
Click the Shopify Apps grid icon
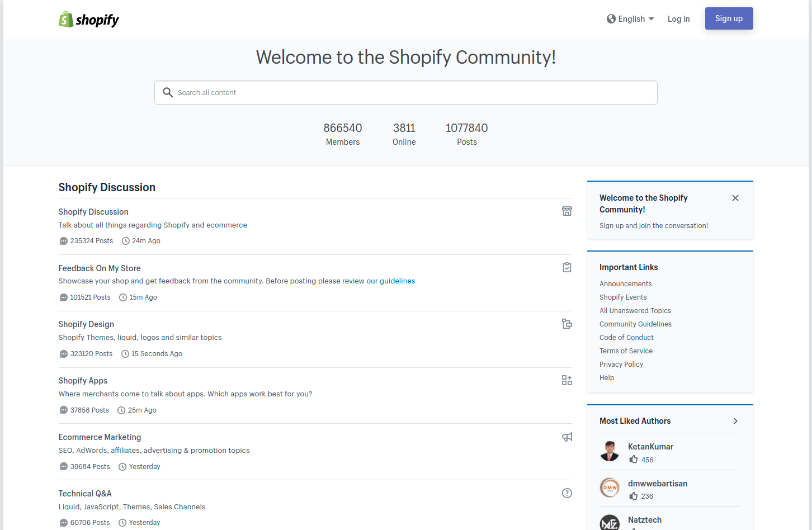pyautogui.click(x=566, y=380)
